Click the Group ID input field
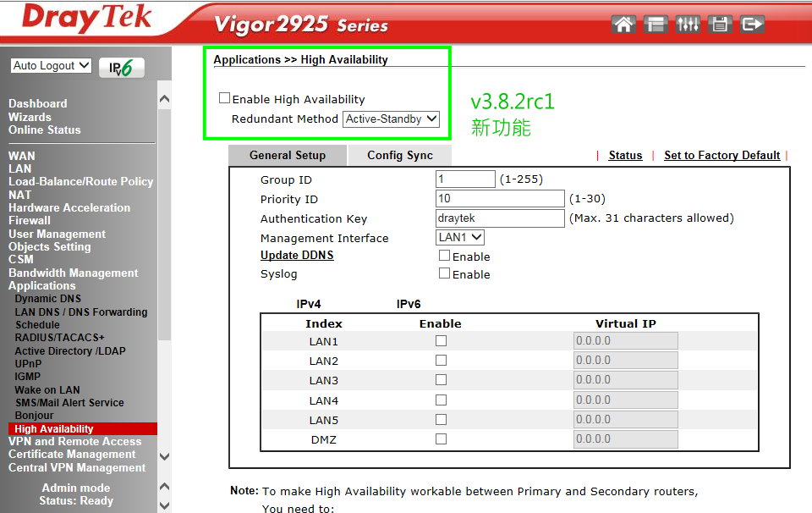Viewport: 812px width, 513px height. (465, 179)
